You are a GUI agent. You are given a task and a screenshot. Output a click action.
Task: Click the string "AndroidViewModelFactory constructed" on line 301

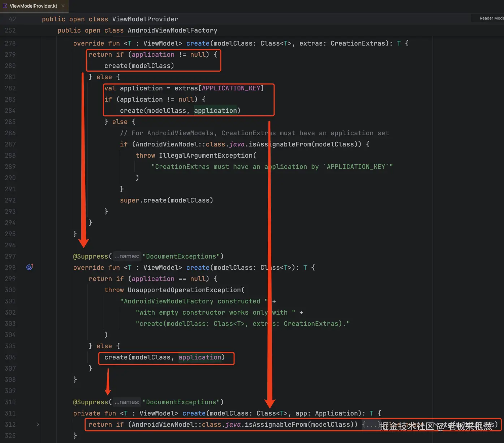click(194, 301)
